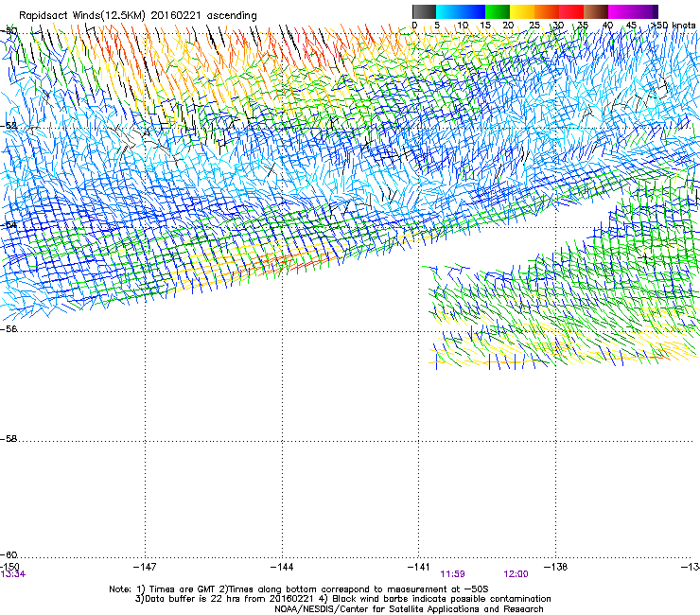Click the -58 latitude axis label

(9, 439)
